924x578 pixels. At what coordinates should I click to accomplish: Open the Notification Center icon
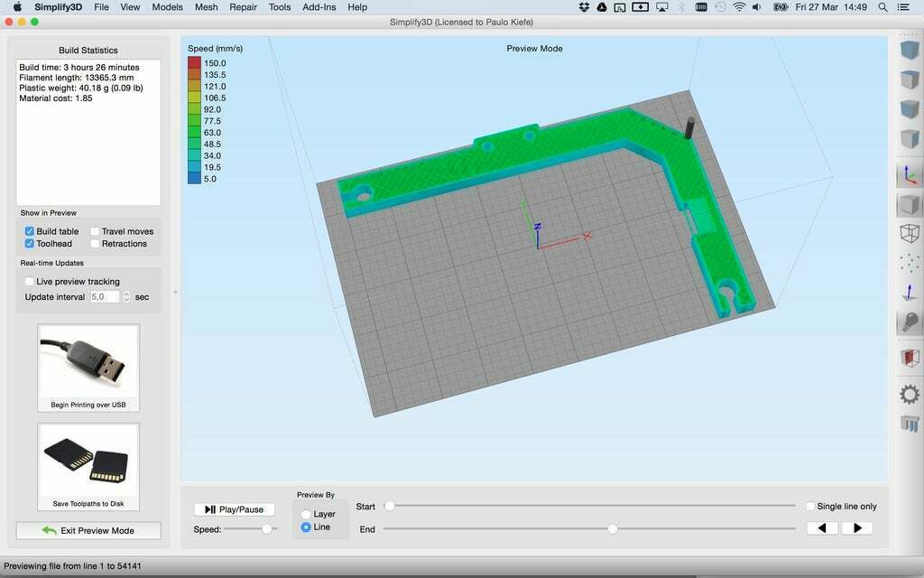point(902,7)
